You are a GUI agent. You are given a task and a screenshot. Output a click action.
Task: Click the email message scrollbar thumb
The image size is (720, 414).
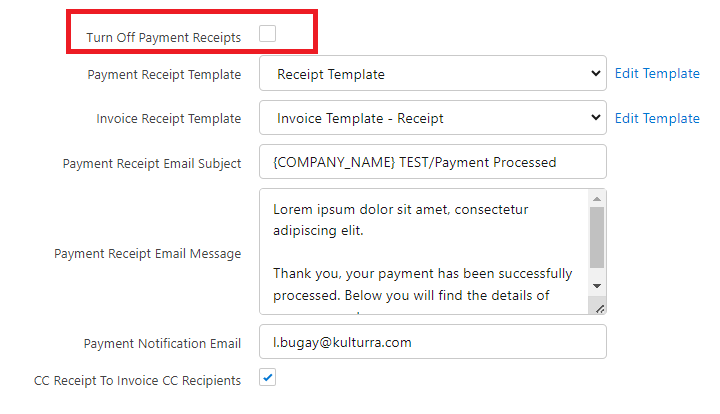[x=597, y=236]
